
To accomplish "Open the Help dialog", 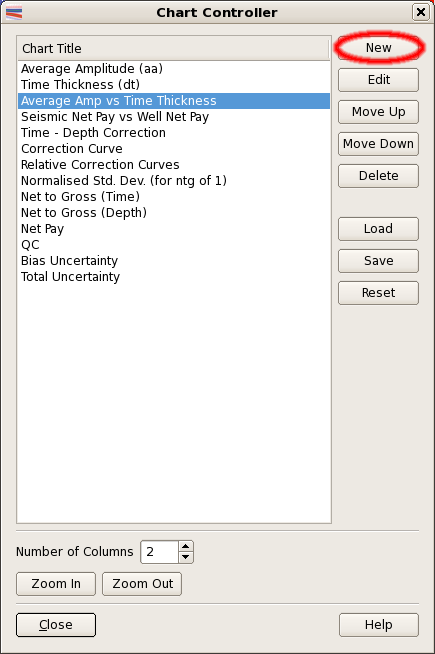I will [x=378, y=625].
